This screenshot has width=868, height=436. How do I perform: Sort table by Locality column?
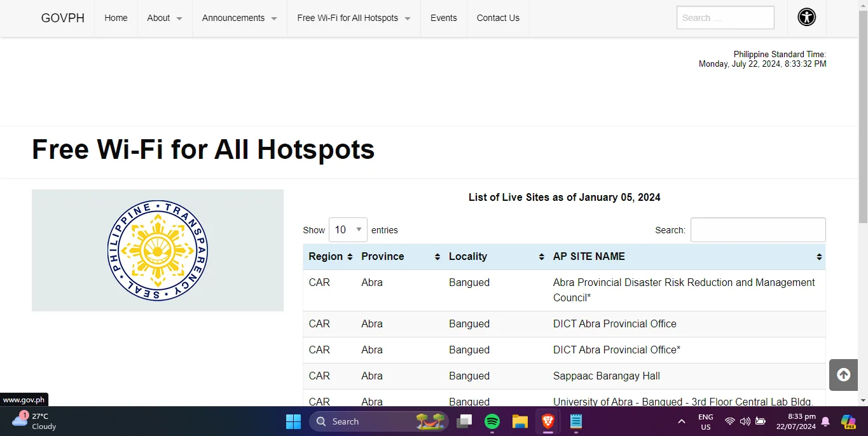496,257
